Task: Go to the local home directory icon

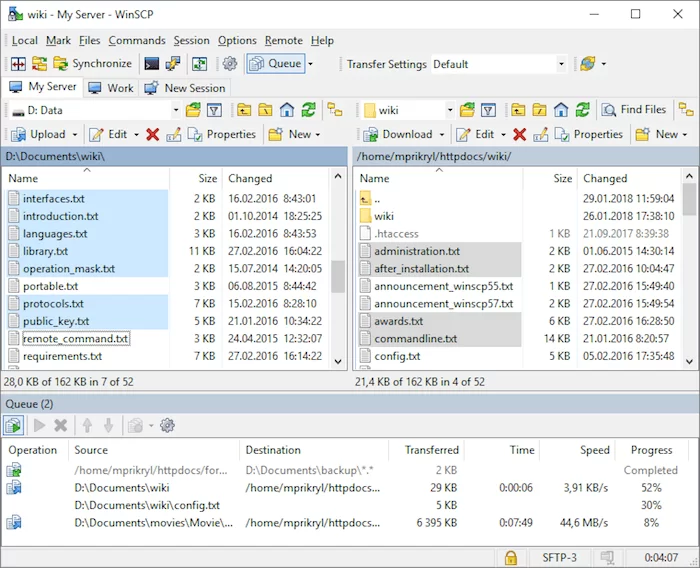Action: coord(287,110)
